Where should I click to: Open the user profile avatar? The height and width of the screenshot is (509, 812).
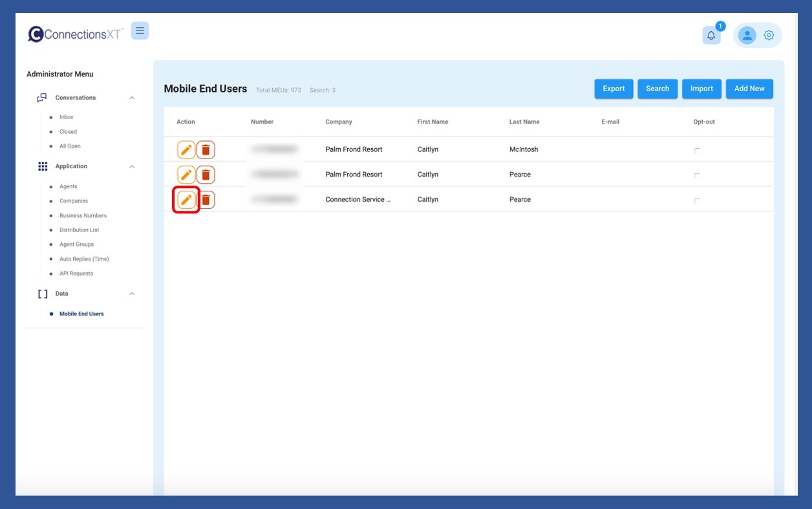747,36
